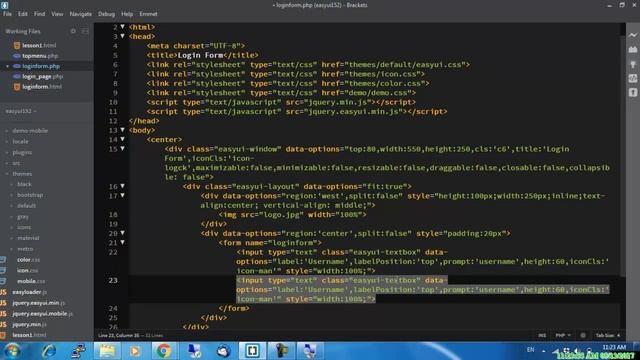This screenshot has width=640, height=360.
Task: Collapse fold arrow at line 20
Action: [x=122, y=233]
